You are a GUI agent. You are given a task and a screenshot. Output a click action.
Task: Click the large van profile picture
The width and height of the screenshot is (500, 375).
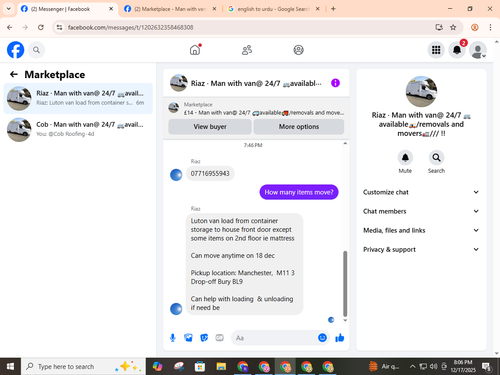click(421, 91)
